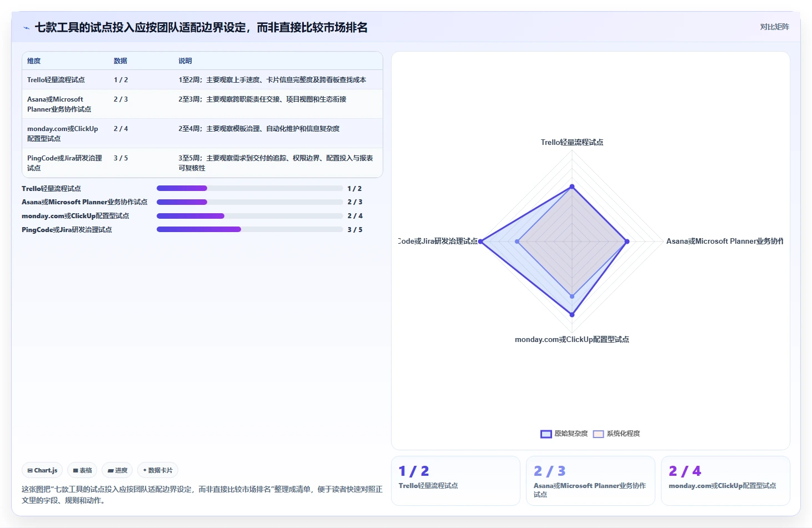Toggle the 原始复杂度 legend item
The width and height of the screenshot is (812, 528).
[x=564, y=434]
